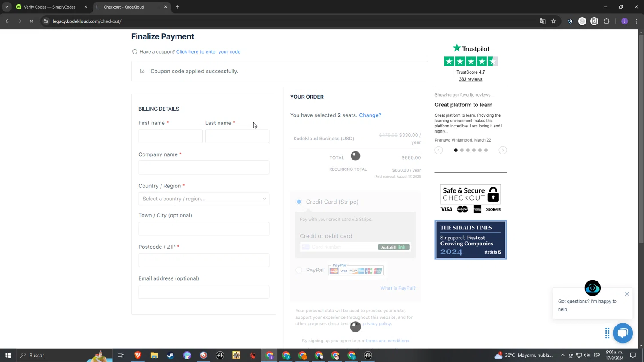Open the What is PayPal? link
644x362 pixels.
click(x=398, y=288)
